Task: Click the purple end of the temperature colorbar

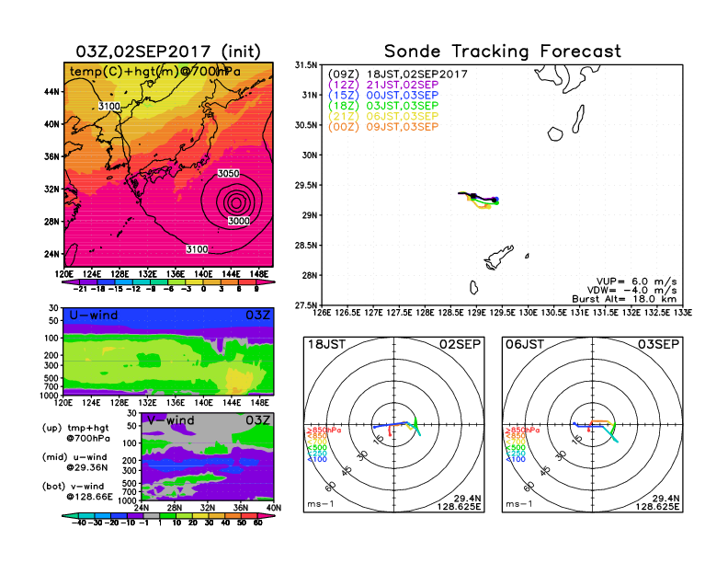Action: pos(70,282)
